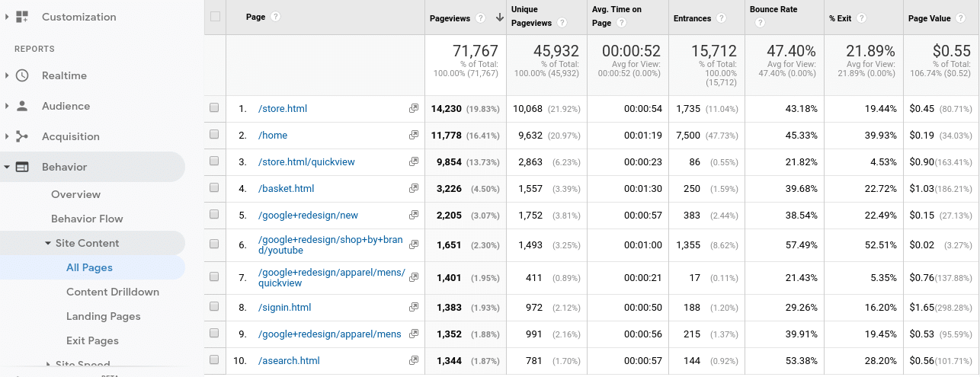The width and height of the screenshot is (980, 377).
Task: Select checkbox for /store.html/quickview row
Action: pyautogui.click(x=214, y=161)
